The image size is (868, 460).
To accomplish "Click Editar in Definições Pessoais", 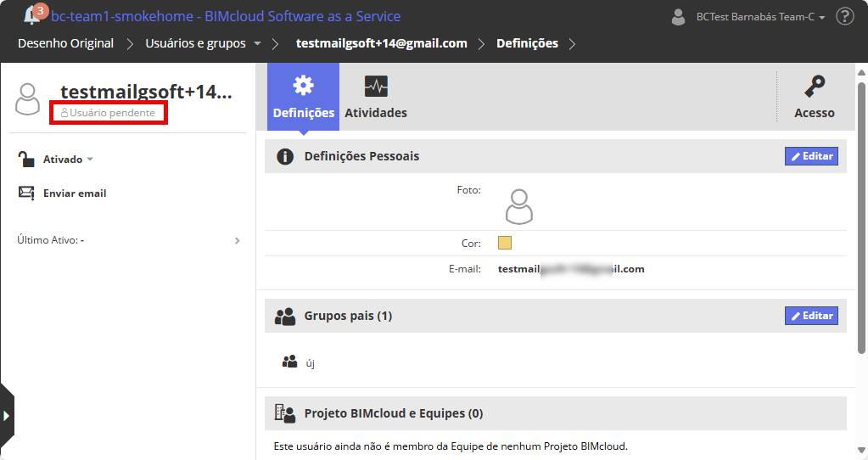I will [x=811, y=156].
